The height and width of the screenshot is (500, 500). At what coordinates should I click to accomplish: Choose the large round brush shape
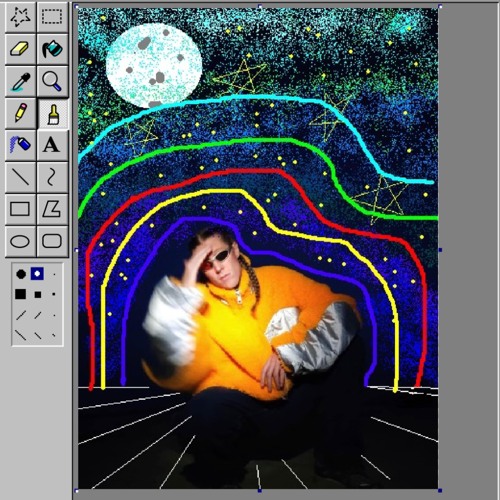coord(21,274)
